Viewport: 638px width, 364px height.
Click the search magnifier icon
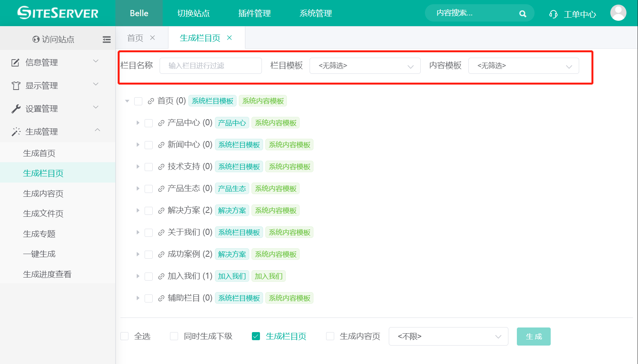522,14
